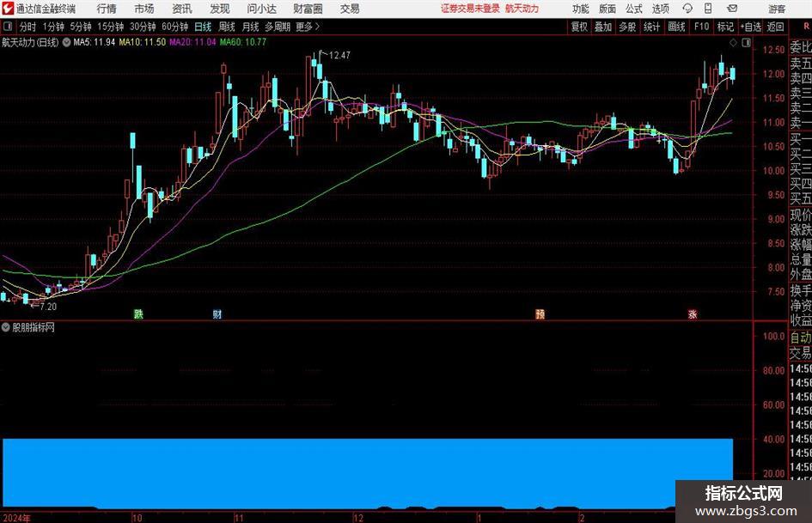Open the 选项 menu
Image resolution: width=812 pixels, height=523 pixels.
tap(660, 9)
